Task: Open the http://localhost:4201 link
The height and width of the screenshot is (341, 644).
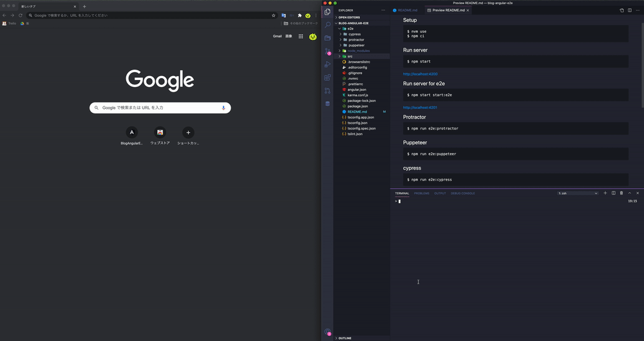Action: [420, 108]
